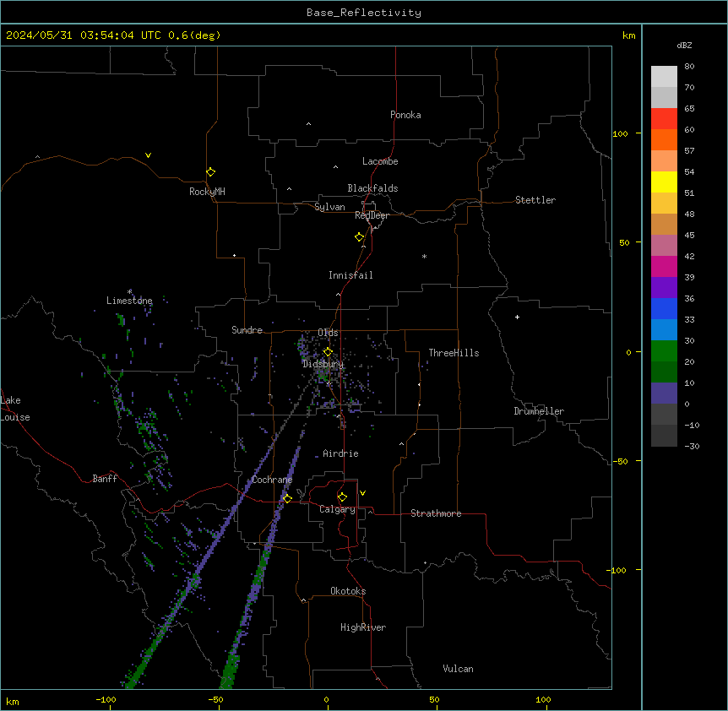Pick the red 65–60 dBZ legend swatch
The width and height of the screenshot is (728, 711).
click(x=664, y=119)
